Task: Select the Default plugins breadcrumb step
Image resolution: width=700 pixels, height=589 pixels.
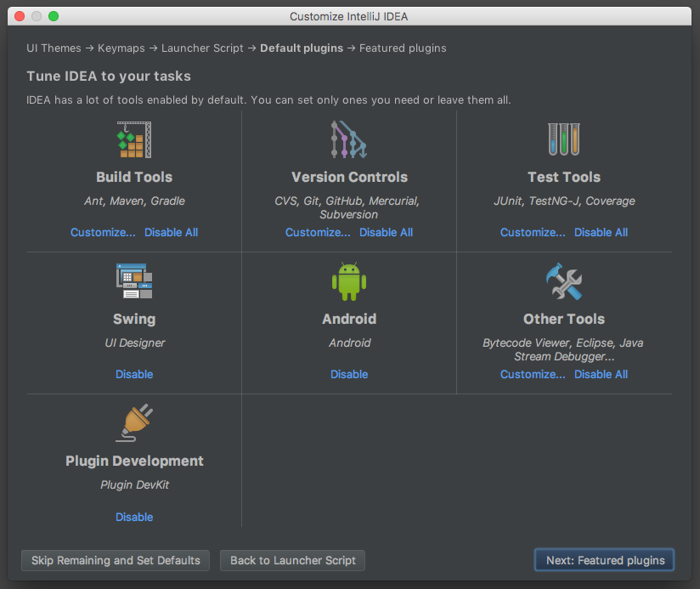Action: tap(302, 48)
